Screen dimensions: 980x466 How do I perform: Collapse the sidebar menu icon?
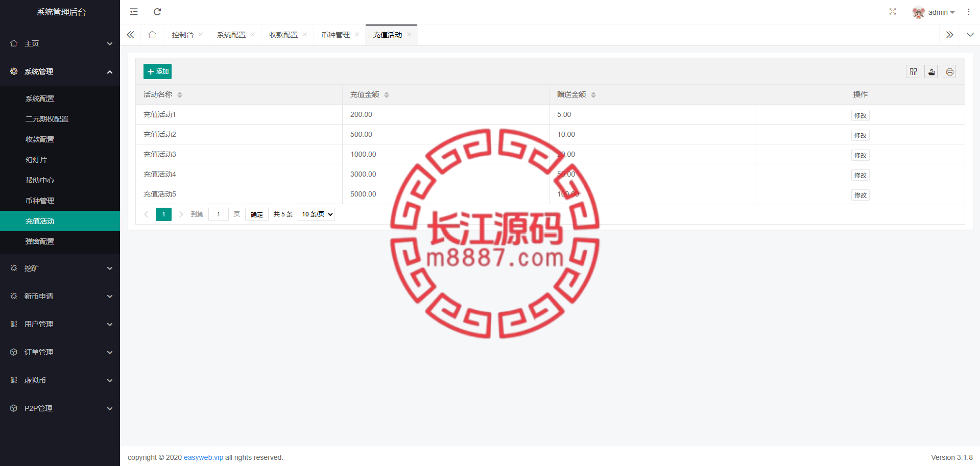tap(134, 12)
